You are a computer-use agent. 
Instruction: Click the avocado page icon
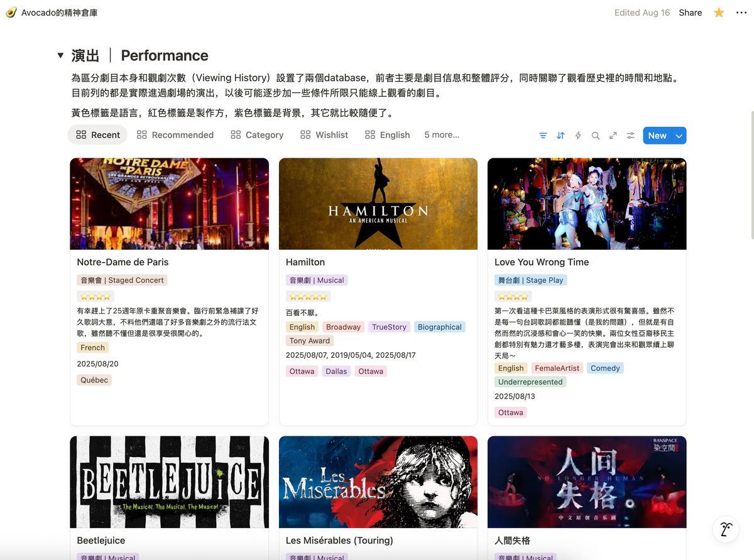click(11, 13)
